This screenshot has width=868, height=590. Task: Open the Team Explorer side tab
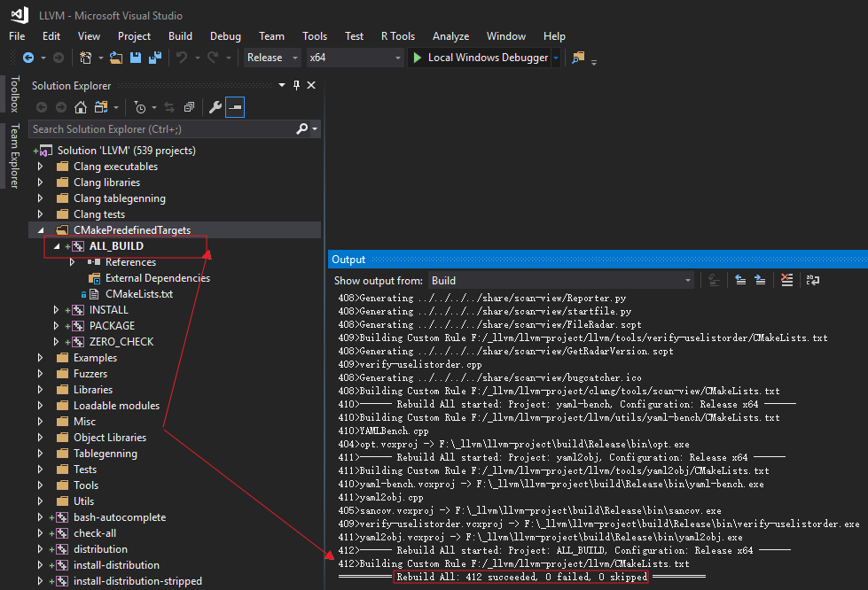(x=15, y=156)
